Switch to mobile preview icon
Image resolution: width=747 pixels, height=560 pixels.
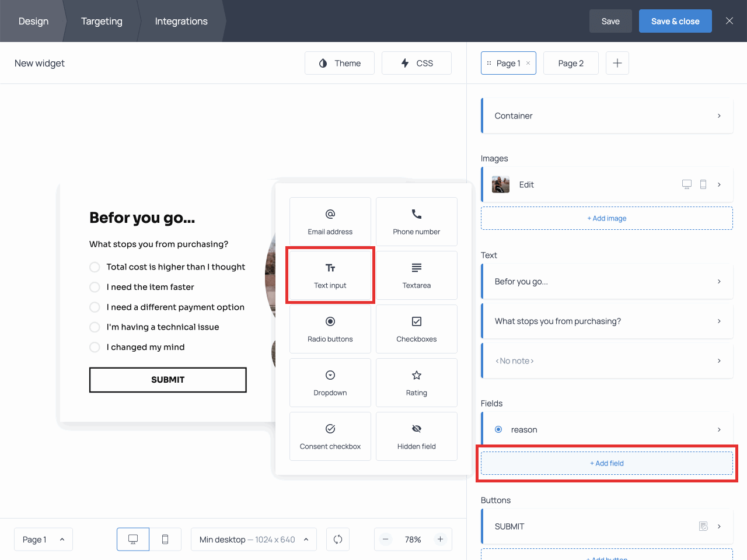pyautogui.click(x=165, y=540)
